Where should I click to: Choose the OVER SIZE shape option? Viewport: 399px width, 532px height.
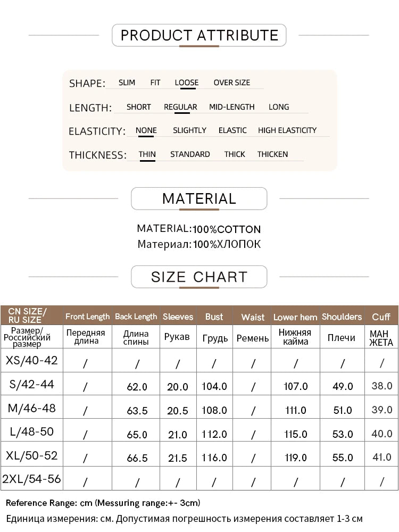pos(231,82)
